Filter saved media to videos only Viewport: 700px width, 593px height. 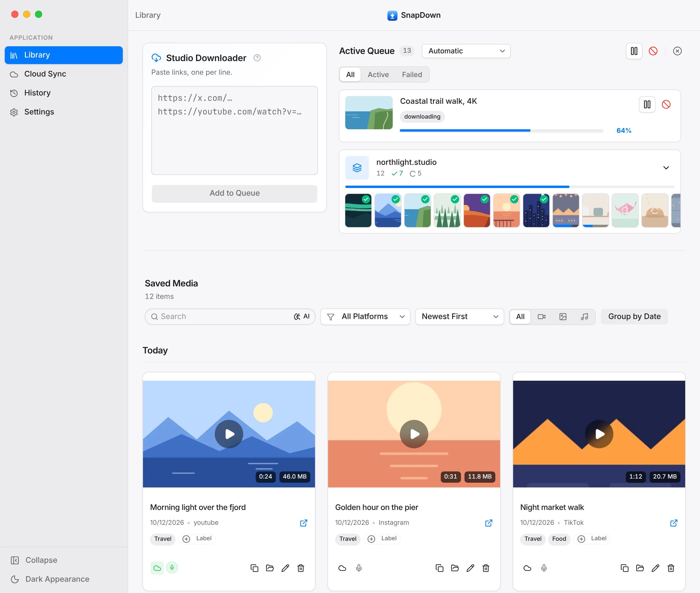point(541,317)
